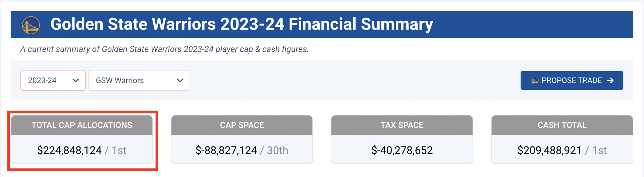Click the Total Cap Allocations card header
The height and width of the screenshot is (177, 644).
(82, 125)
